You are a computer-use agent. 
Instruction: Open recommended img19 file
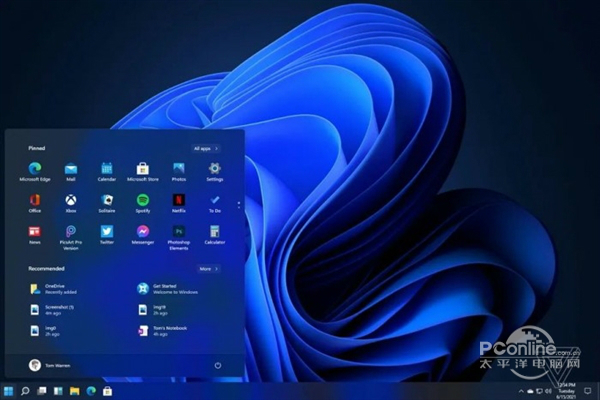coord(152,310)
